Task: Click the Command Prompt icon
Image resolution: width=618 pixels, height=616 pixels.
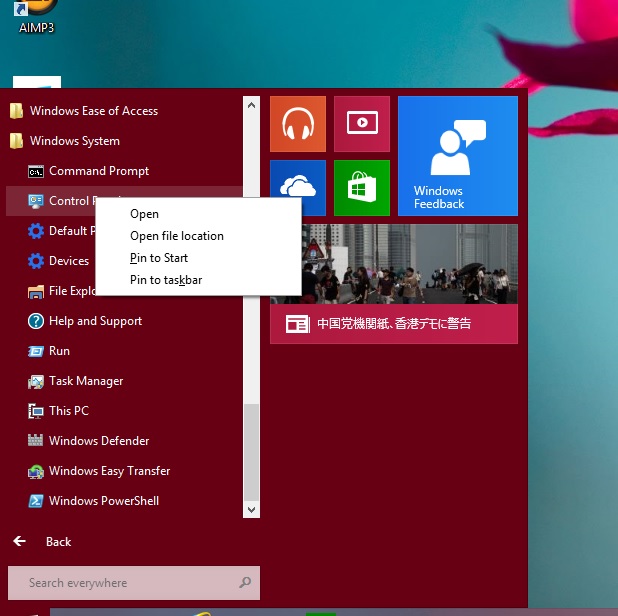Action: pos(36,171)
